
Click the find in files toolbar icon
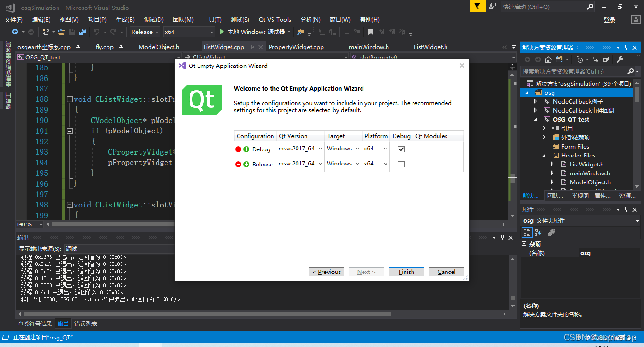pos(301,32)
